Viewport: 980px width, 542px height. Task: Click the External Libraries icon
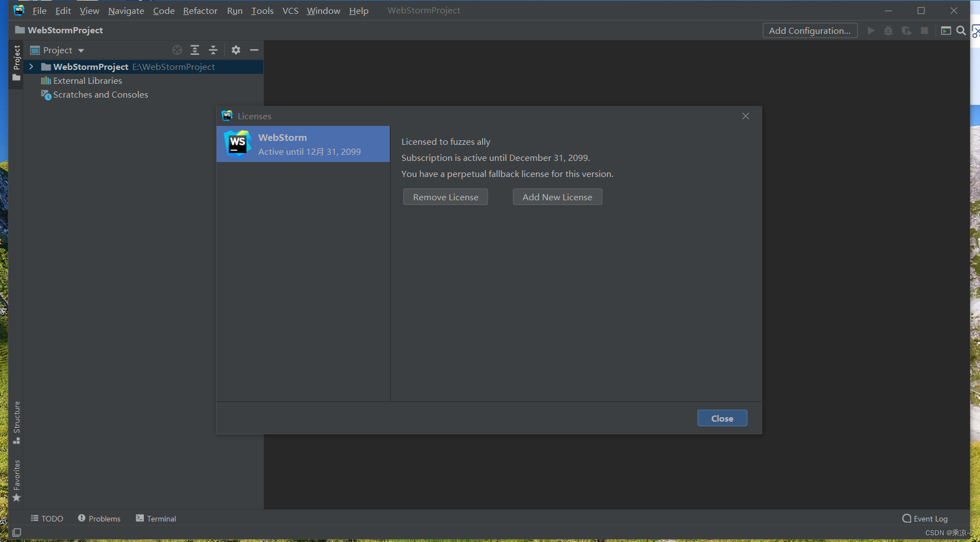46,80
